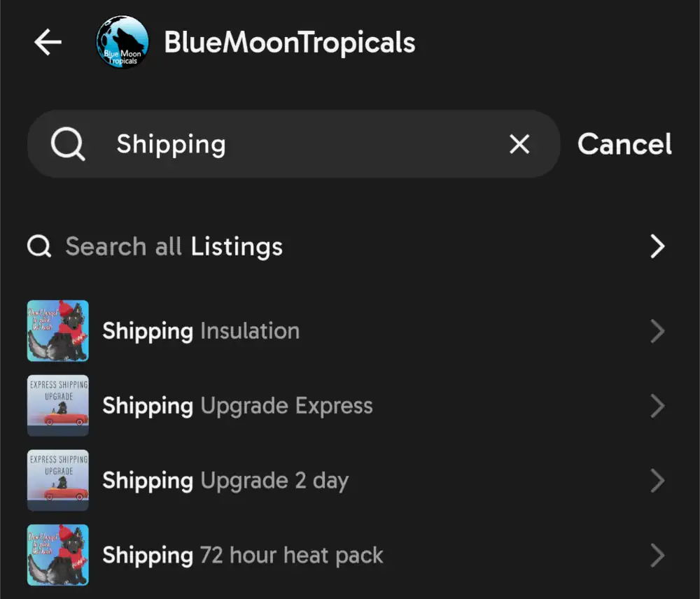The image size is (700, 599).
Task: Tap the Shipping Upgrade 2 day thumbnail
Action: click(58, 481)
